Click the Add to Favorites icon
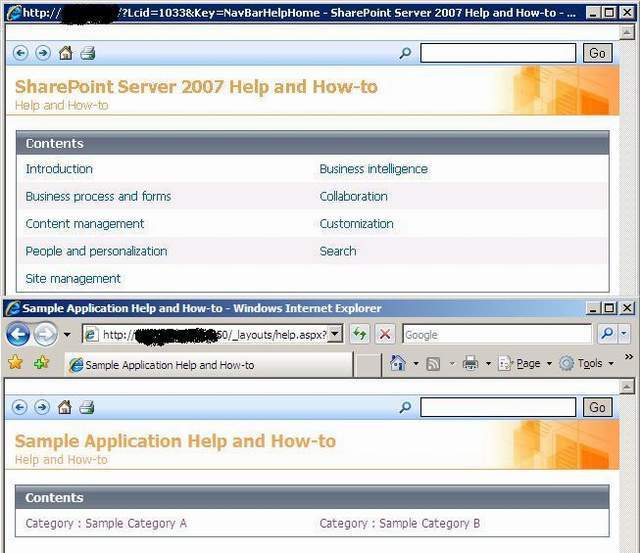Image resolution: width=640 pixels, height=553 pixels. pyautogui.click(x=41, y=362)
